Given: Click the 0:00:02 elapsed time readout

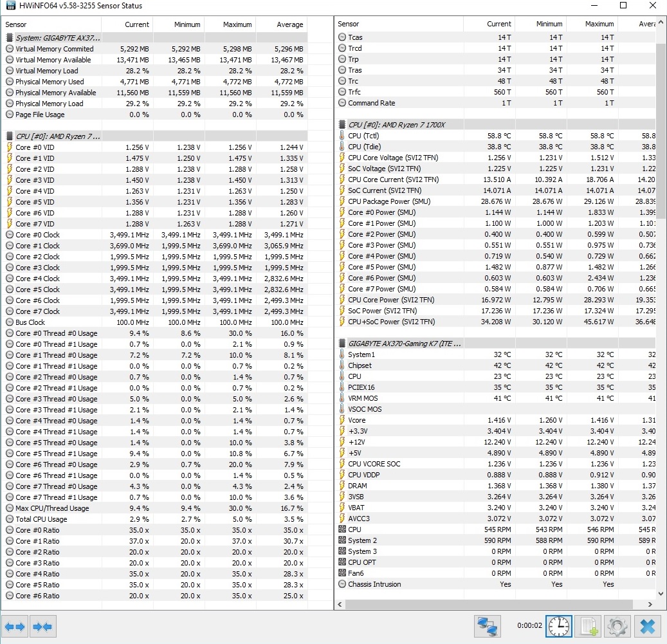Looking at the screenshot, I should tap(529, 625).
